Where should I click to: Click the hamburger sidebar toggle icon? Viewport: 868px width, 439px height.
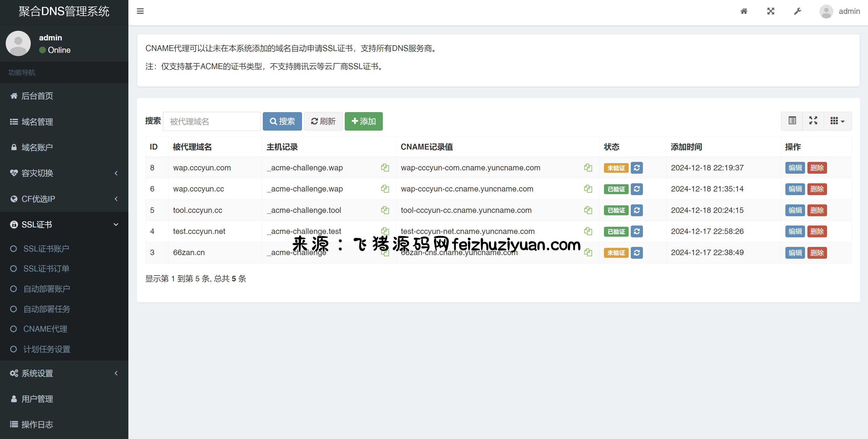[x=140, y=11]
